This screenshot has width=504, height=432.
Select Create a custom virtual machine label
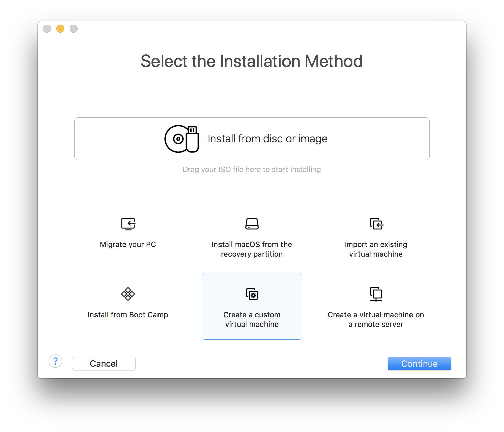252,319
